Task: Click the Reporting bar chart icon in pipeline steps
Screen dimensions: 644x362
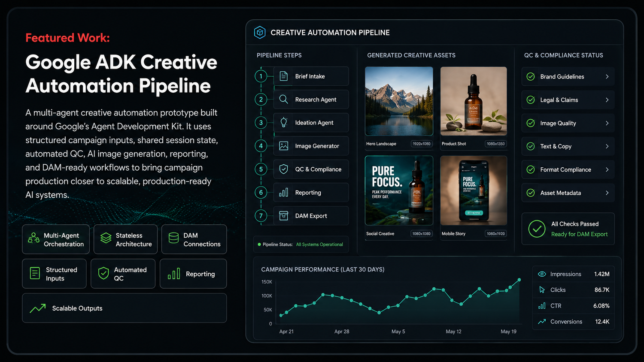Action: coord(284,193)
